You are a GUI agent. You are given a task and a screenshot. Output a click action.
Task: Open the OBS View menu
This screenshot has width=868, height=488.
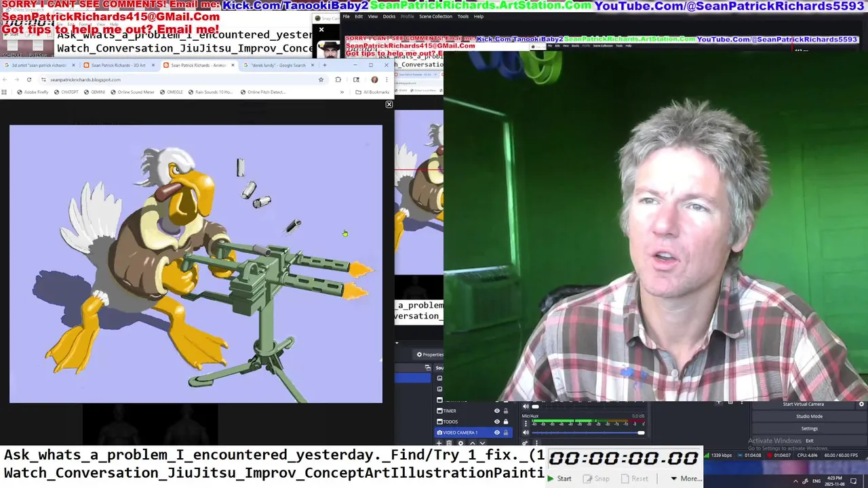point(373,16)
